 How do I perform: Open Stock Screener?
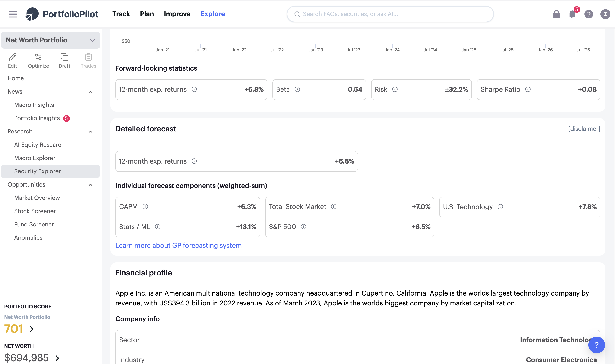click(x=35, y=211)
